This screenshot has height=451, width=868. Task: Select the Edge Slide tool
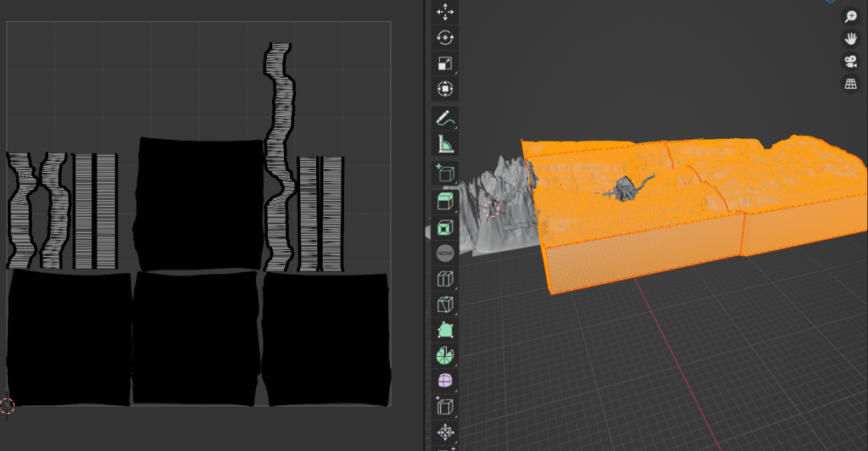click(x=445, y=406)
